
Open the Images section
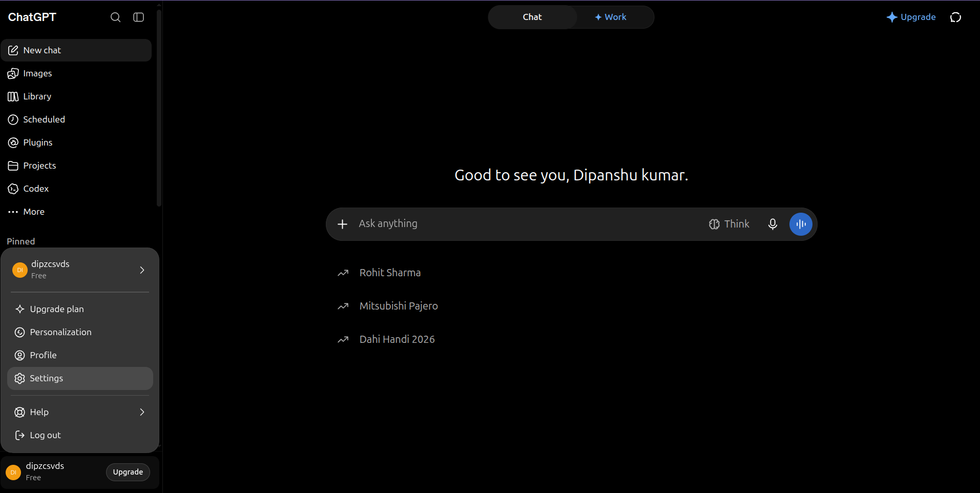click(76, 73)
